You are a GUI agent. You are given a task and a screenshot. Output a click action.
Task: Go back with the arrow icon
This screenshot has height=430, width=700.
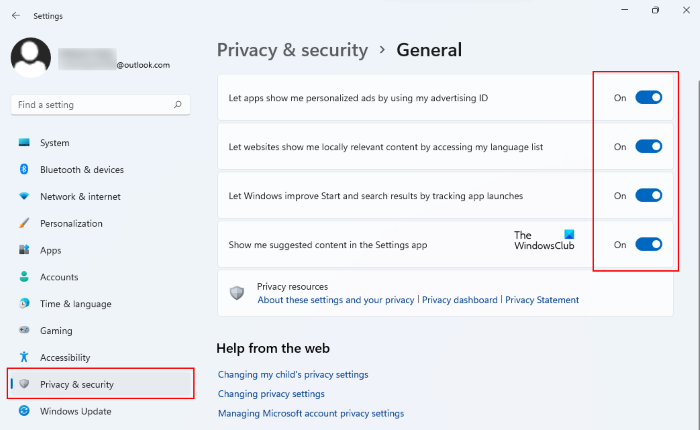pyautogui.click(x=15, y=15)
